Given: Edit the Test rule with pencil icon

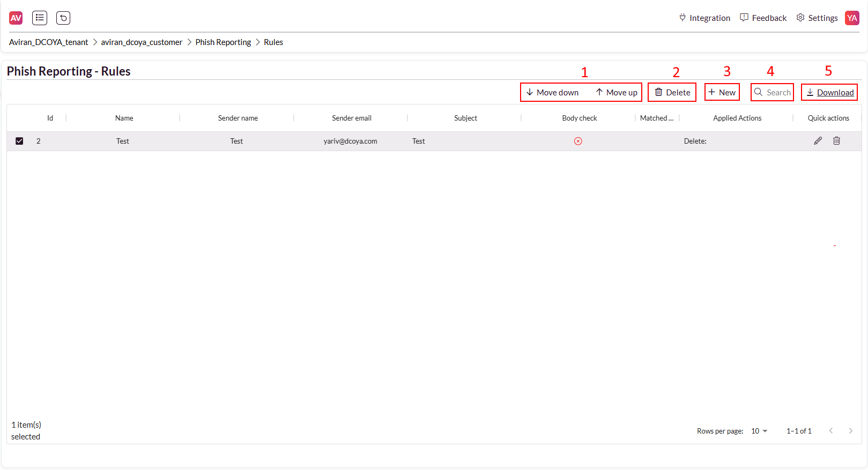Looking at the screenshot, I should pyautogui.click(x=818, y=141).
